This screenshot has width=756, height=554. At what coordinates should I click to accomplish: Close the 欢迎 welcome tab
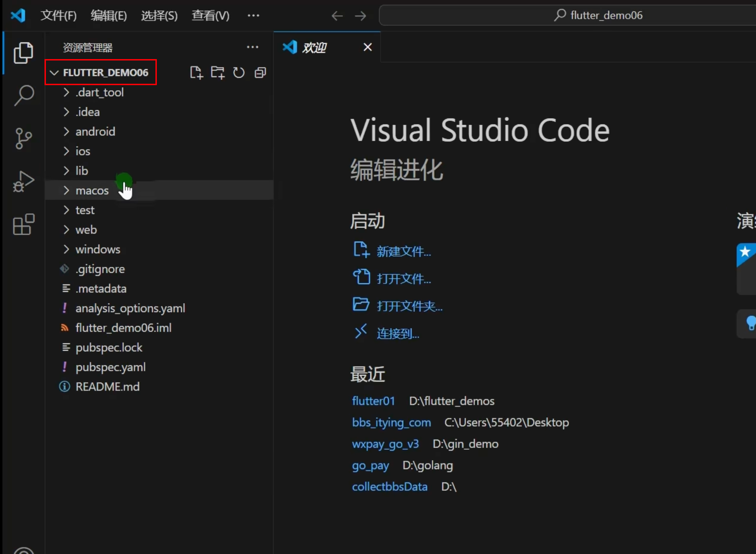click(x=368, y=47)
